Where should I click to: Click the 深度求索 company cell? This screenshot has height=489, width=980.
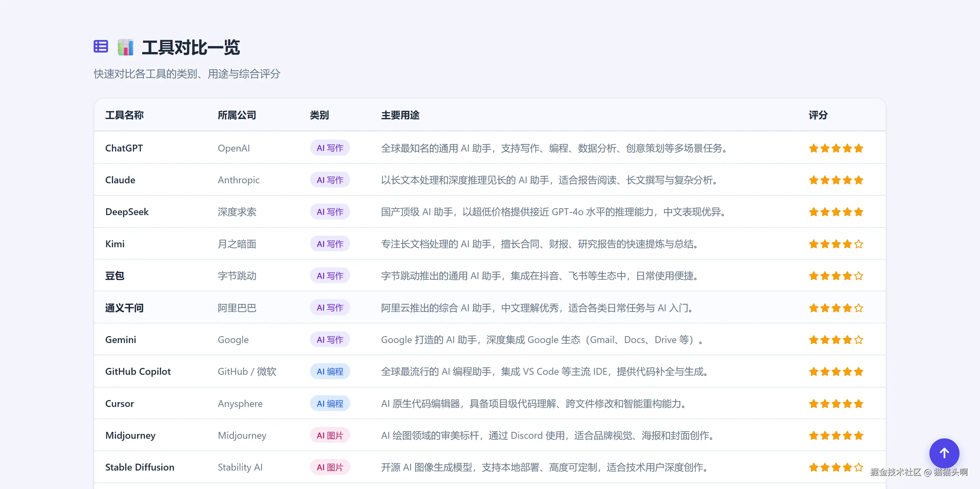click(x=237, y=212)
